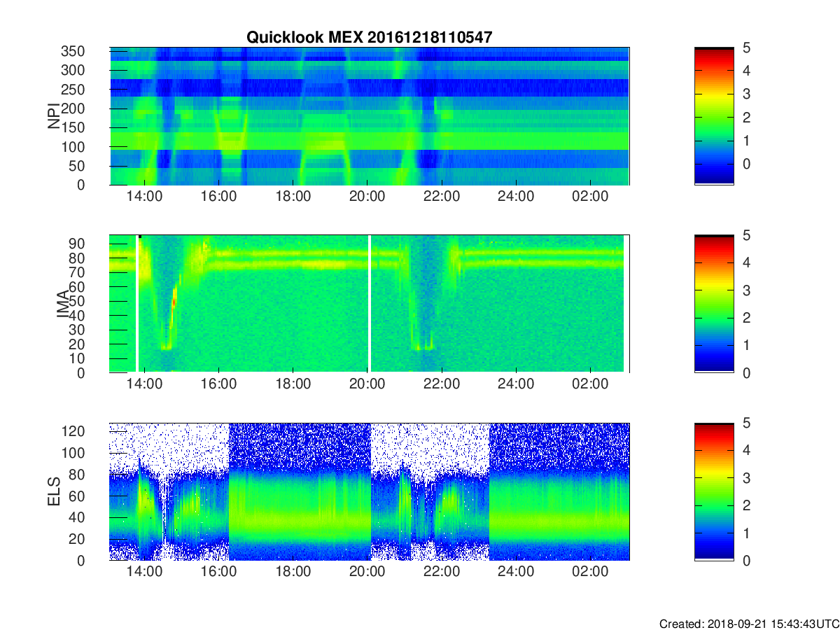This screenshot has height=630, width=840.
Task: Click the ELS panel's colorbar
Action: click(x=714, y=491)
